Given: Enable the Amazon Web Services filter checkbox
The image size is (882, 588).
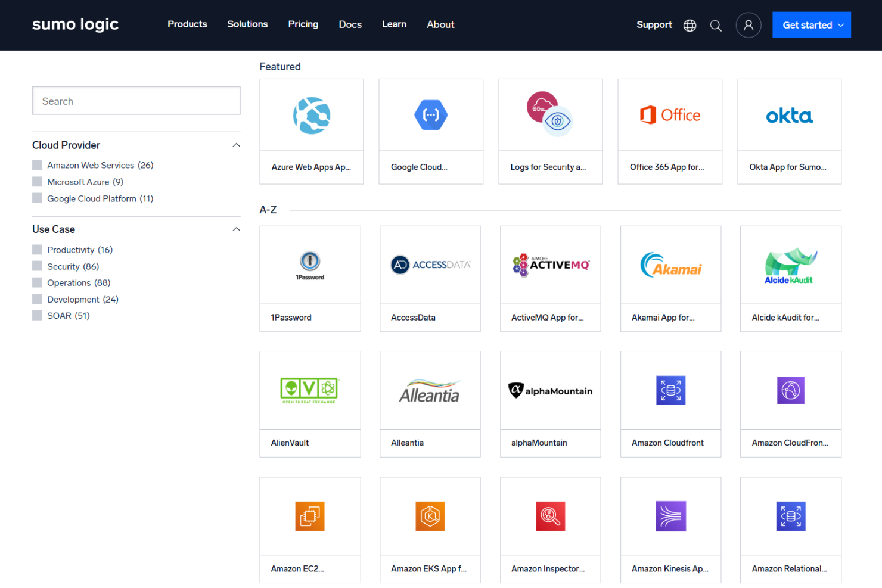Looking at the screenshot, I should point(37,165).
